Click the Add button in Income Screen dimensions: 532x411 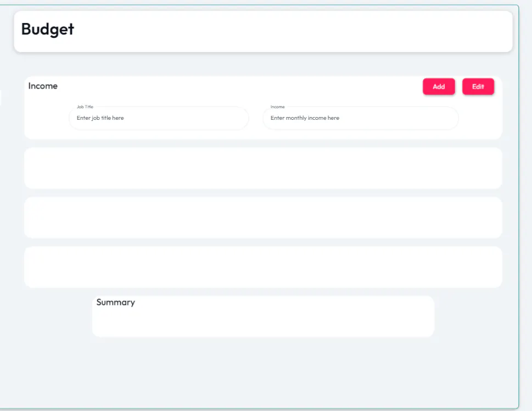tap(439, 87)
